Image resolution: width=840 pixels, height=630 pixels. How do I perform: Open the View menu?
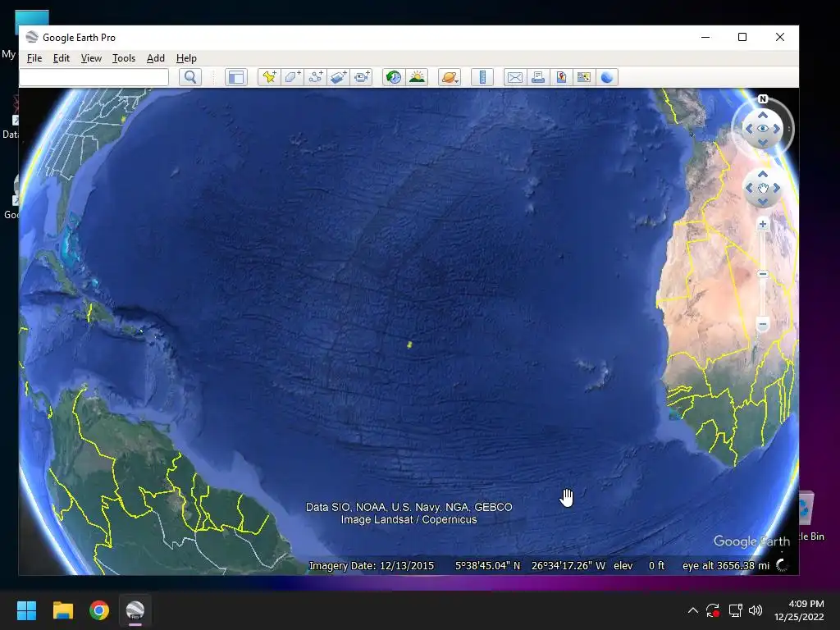(x=91, y=58)
